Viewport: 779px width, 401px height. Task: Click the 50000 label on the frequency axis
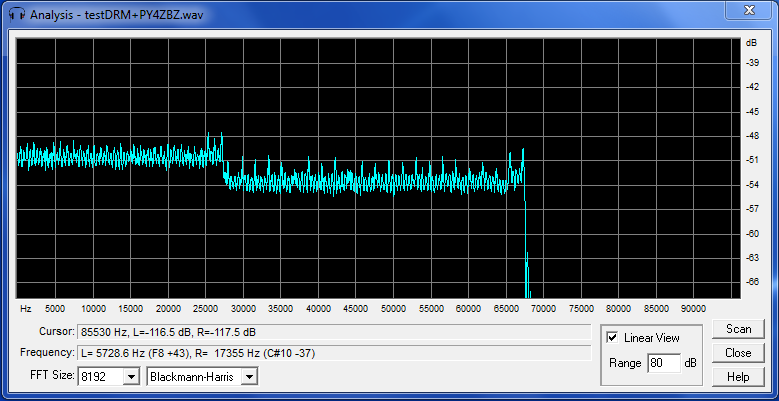pyautogui.click(x=394, y=308)
